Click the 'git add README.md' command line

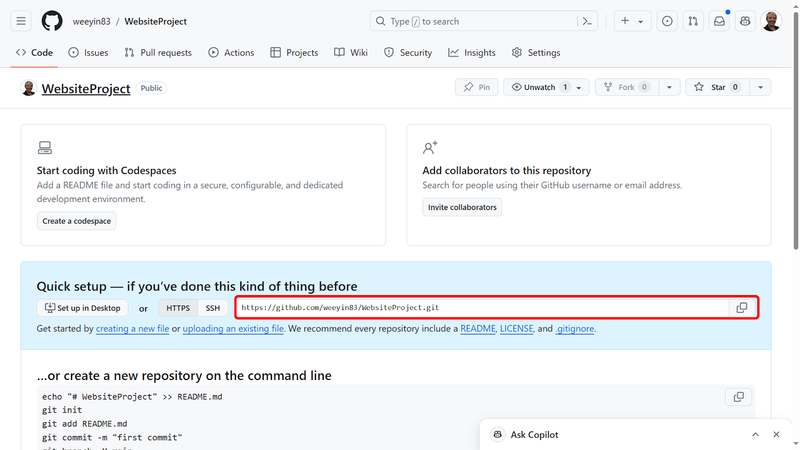tap(85, 423)
